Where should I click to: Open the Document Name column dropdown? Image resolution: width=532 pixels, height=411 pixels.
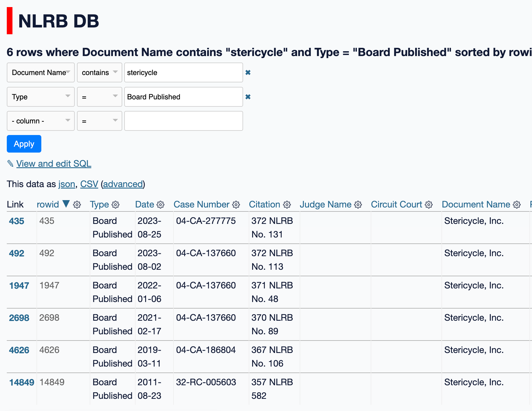[41, 72]
